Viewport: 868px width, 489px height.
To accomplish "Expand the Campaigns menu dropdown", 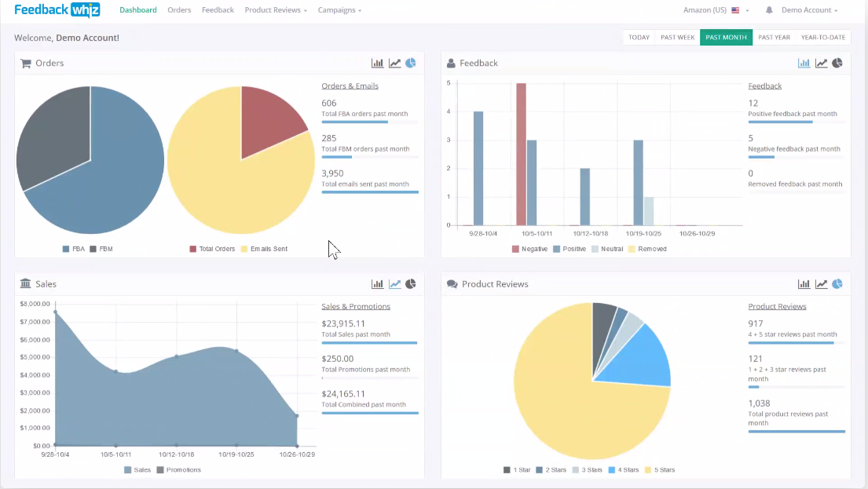I will (x=339, y=10).
